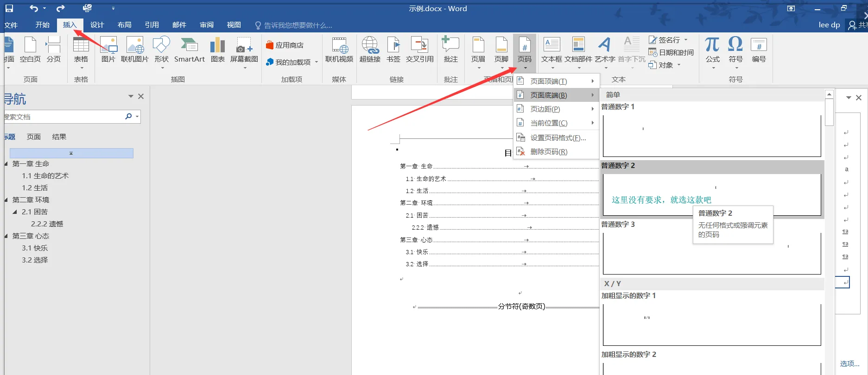868x375 pixels.
Task: Click the 搜索文档 search field
Action: click(x=63, y=117)
